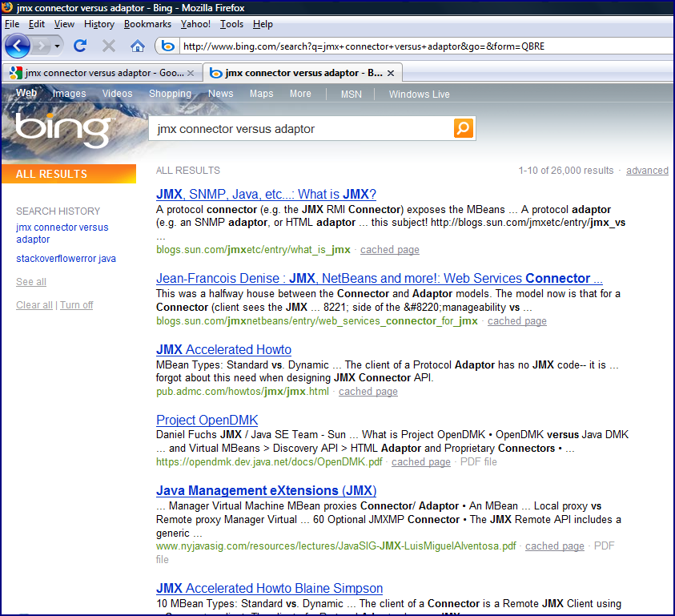The image size is (675, 616).
Task: Click the Bing search query box
Action: pyautogui.click(x=301, y=129)
